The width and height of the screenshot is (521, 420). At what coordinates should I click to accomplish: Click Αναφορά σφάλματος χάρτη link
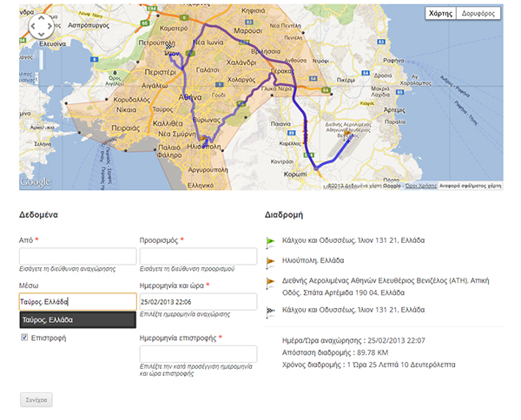tap(470, 186)
